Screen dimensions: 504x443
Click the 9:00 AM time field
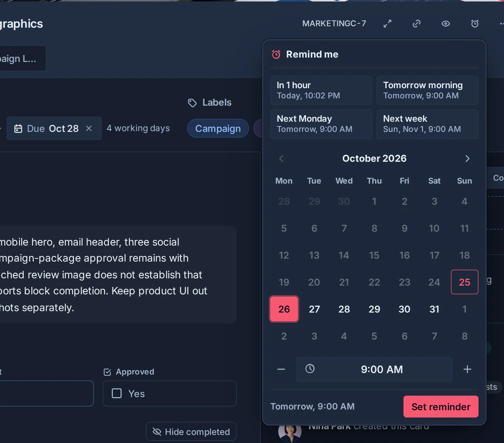coord(374,369)
